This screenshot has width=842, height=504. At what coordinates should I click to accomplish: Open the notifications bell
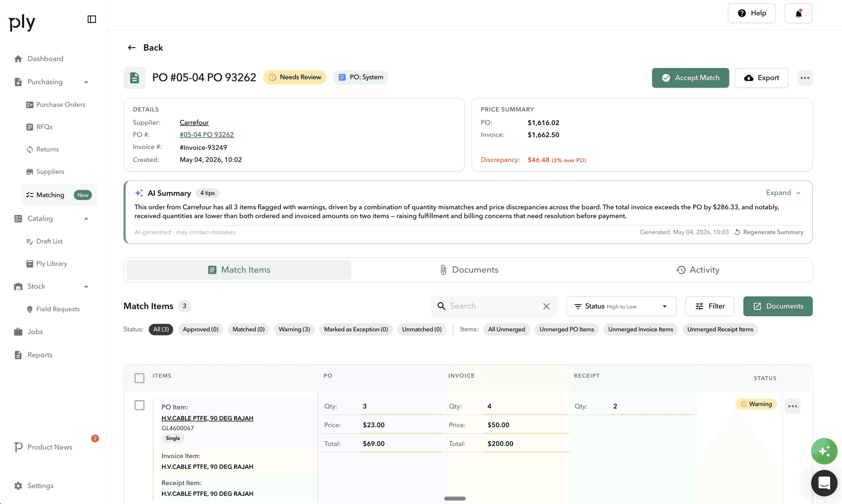pos(798,13)
